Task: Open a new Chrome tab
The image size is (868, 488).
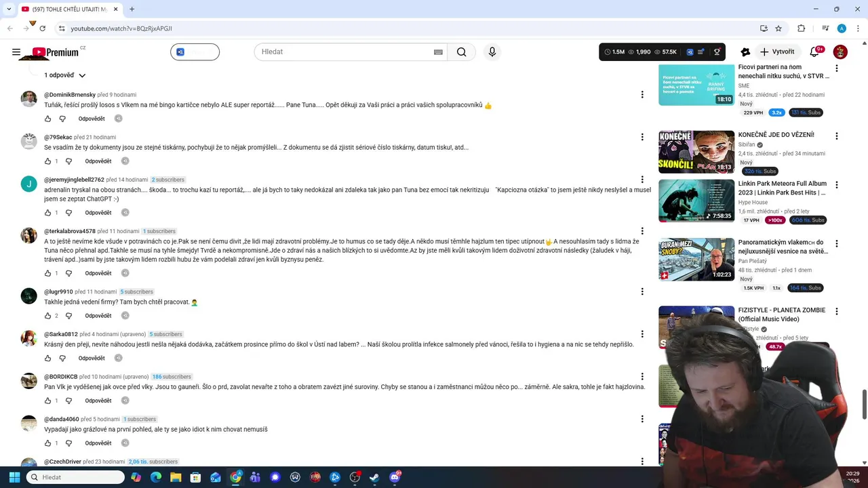Action: tap(132, 9)
